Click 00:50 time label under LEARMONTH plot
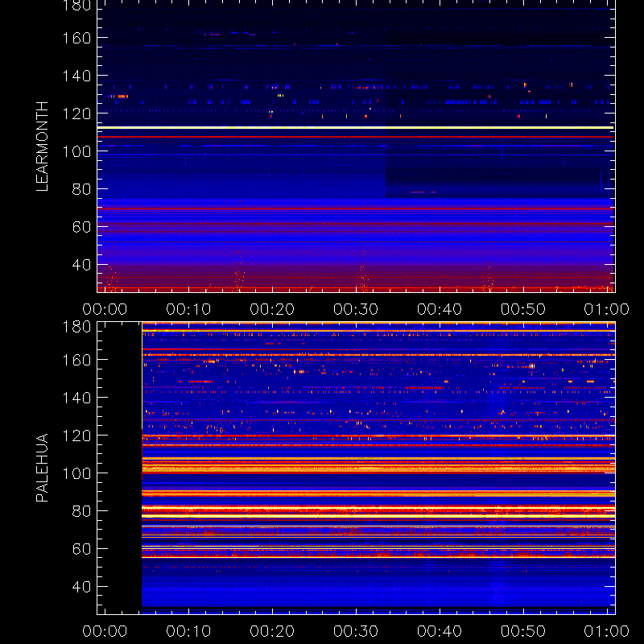The width and height of the screenshot is (644, 644). click(523, 309)
